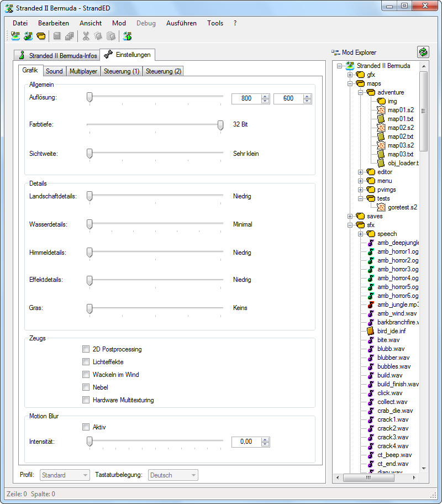Expand the gfx folder node

coord(350,75)
